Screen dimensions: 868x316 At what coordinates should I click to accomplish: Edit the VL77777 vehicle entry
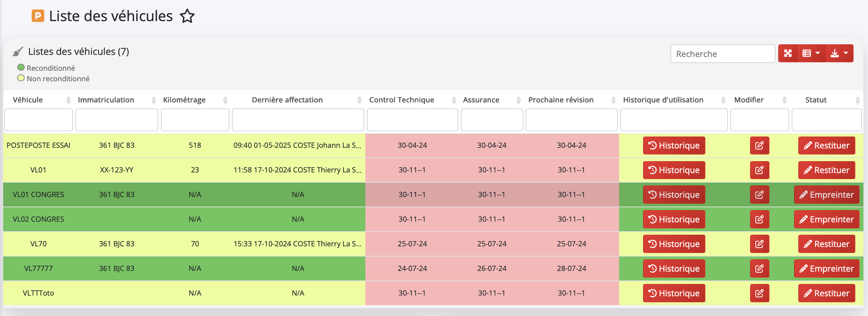click(759, 268)
